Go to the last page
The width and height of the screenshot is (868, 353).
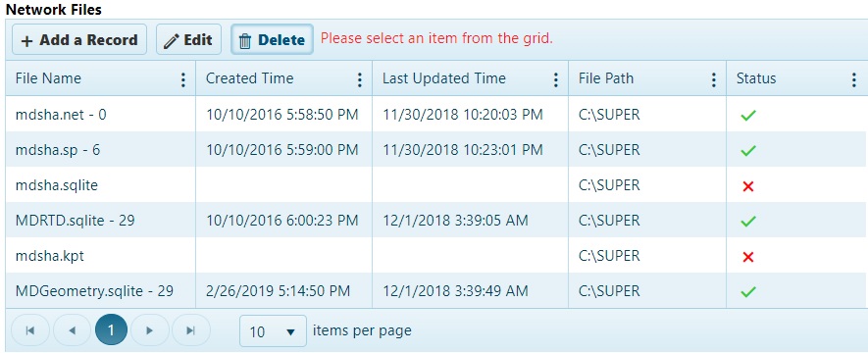pyautogui.click(x=191, y=330)
